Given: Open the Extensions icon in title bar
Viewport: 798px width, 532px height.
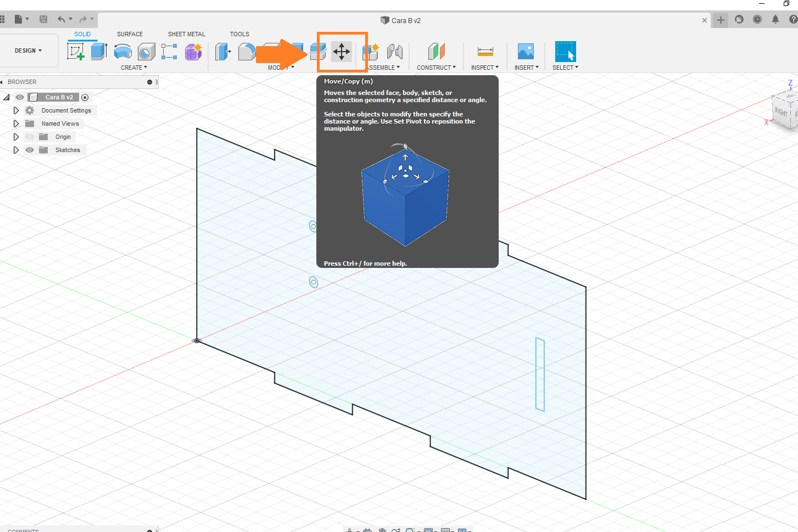Looking at the screenshot, I should (739, 20).
